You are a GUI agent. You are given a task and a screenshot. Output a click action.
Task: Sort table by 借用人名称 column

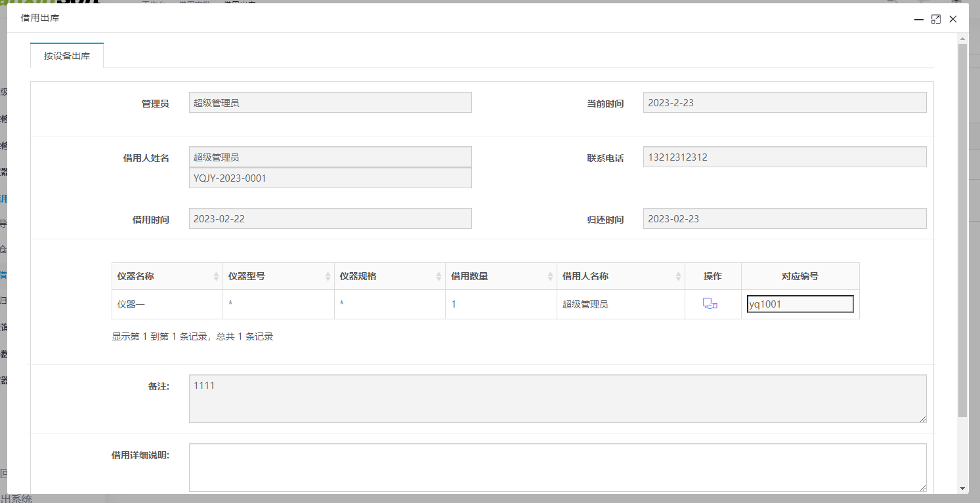pos(620,276)
